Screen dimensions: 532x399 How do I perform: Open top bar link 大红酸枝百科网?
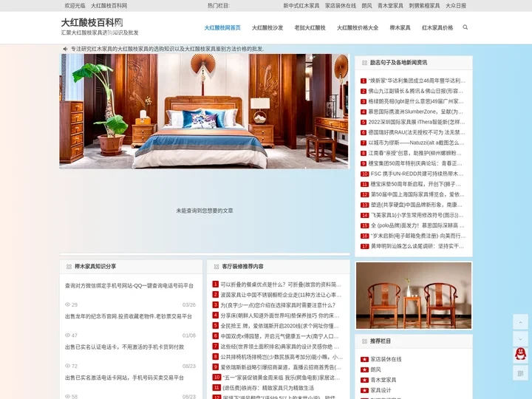click(109, 6)
